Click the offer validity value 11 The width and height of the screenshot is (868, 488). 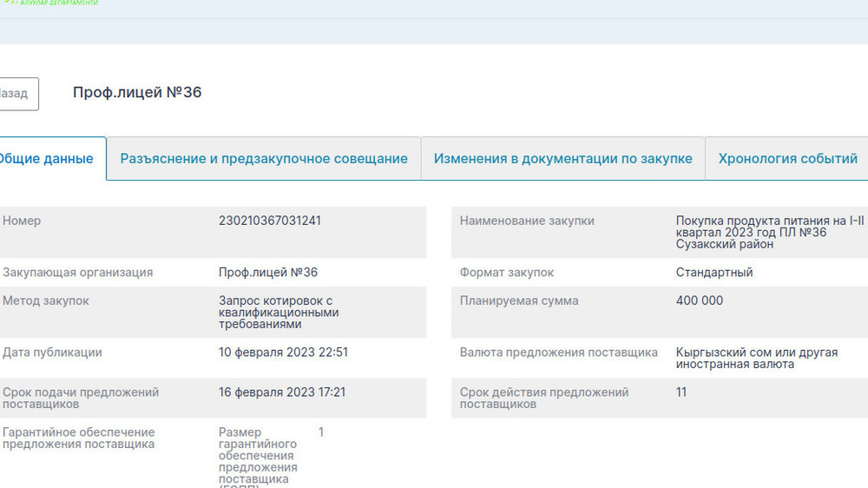681,392
